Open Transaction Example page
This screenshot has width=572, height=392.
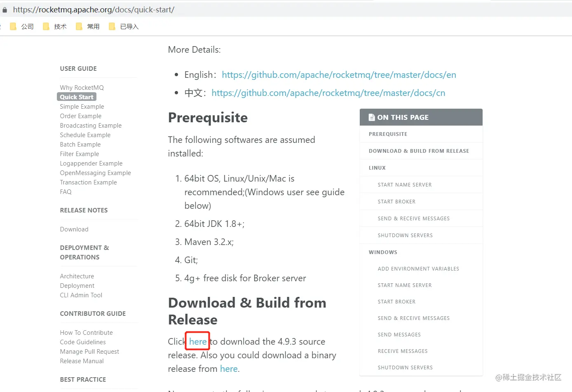click(x=88, y=182)
